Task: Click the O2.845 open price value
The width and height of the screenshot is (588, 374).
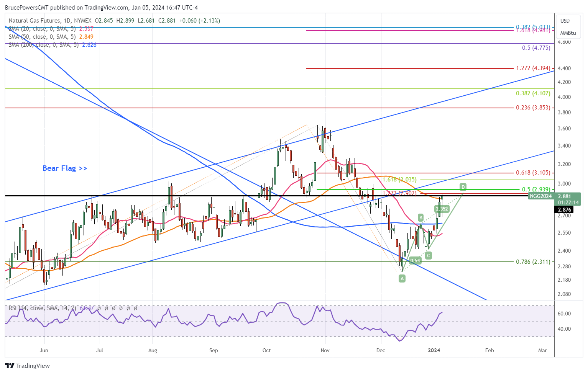Action: tap(104, 21)
